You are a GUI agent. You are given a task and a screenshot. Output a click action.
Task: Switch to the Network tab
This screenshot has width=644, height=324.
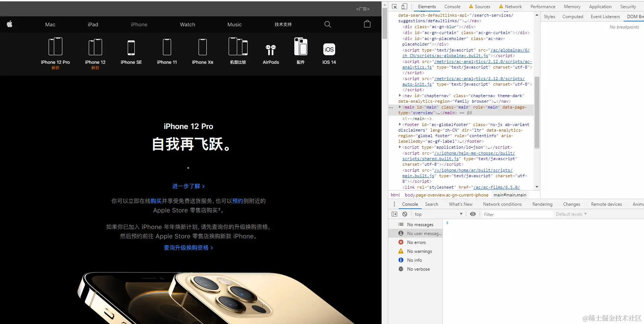click(x=510, y=7)
